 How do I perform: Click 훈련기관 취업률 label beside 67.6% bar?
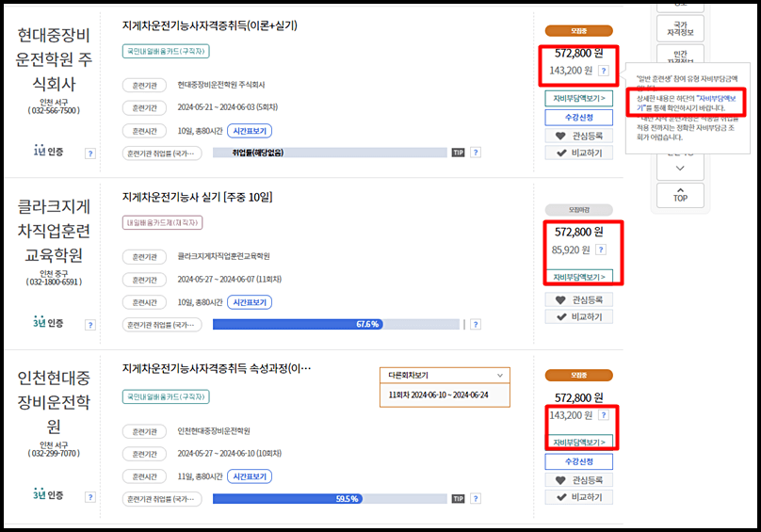click(162, 325)
